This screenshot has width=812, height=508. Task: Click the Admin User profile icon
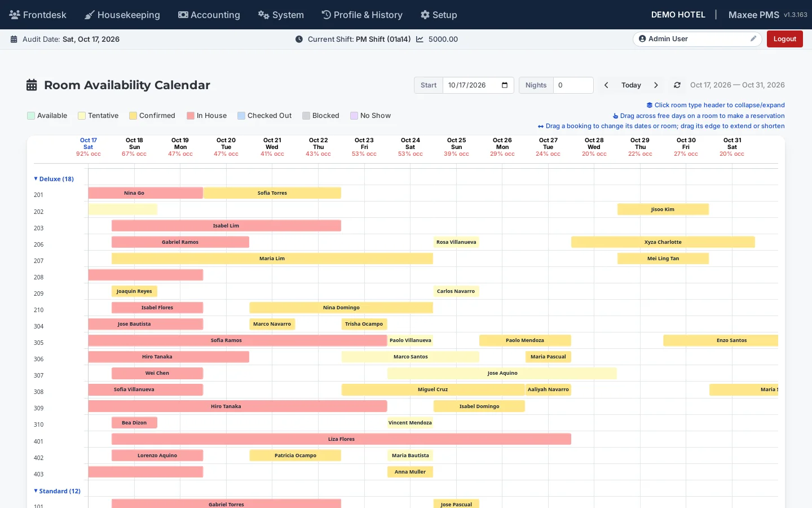(x=642, y=39)
